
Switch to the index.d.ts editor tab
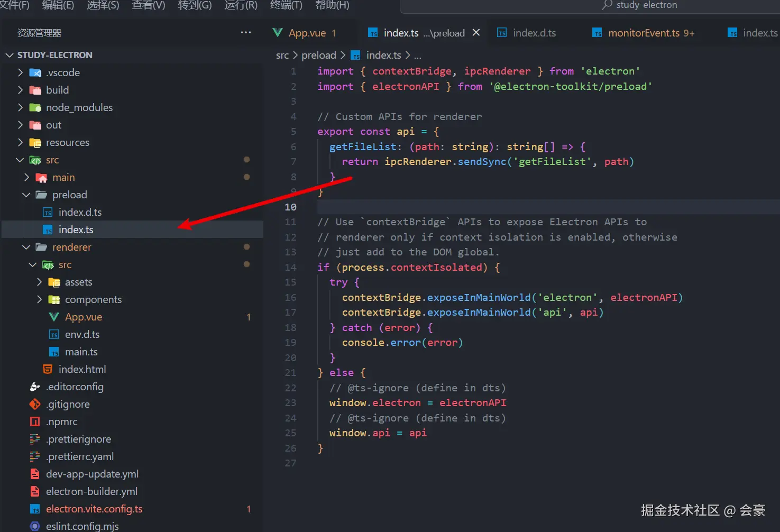point(535,33)
